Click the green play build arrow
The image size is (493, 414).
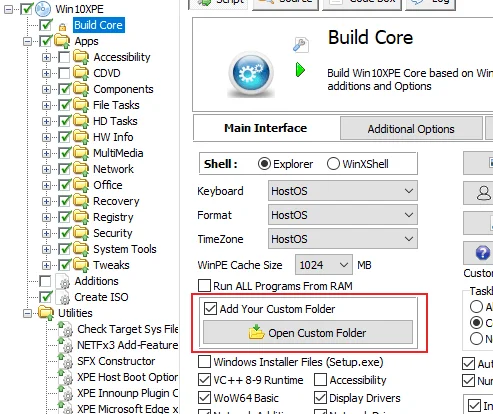pyautogui.click(x=300, y=70)
